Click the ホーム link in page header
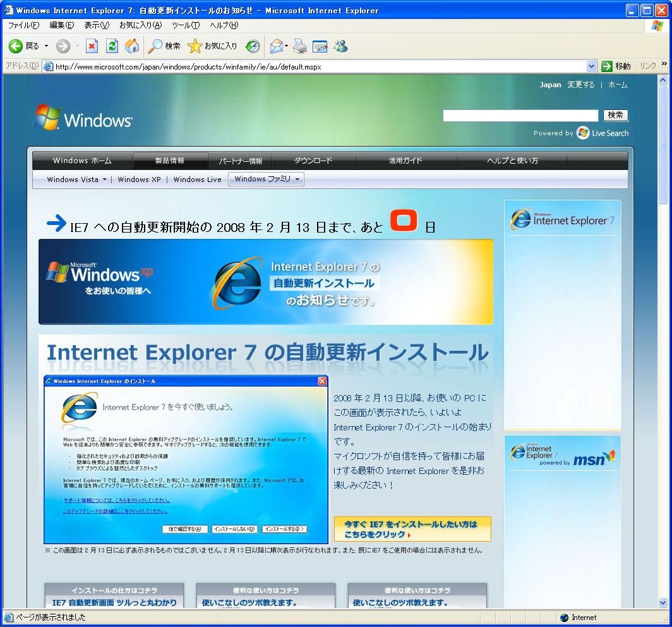 point(618,85)
